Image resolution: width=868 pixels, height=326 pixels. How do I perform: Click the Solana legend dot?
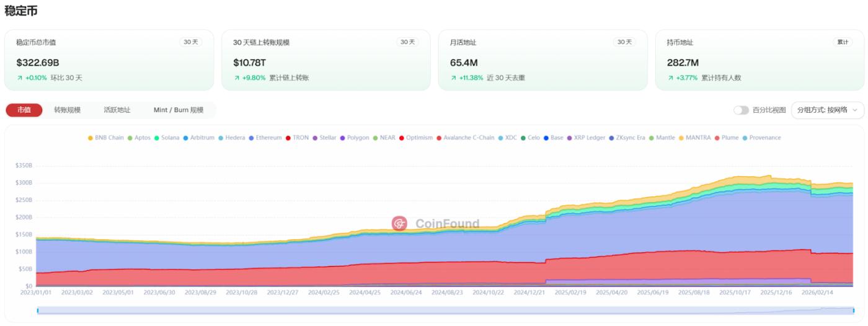(157, 138)
